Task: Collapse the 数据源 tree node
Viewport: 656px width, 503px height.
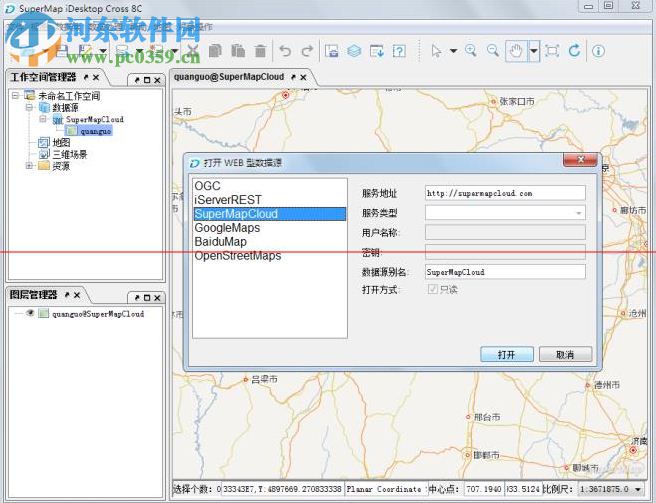Action: pyautogui.click(x=29, y=107)
